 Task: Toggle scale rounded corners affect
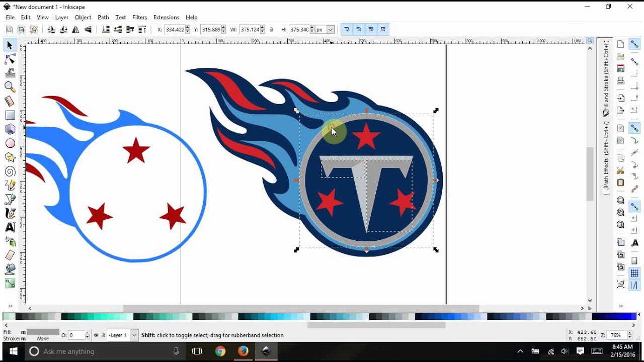click(x=359, y=30)
